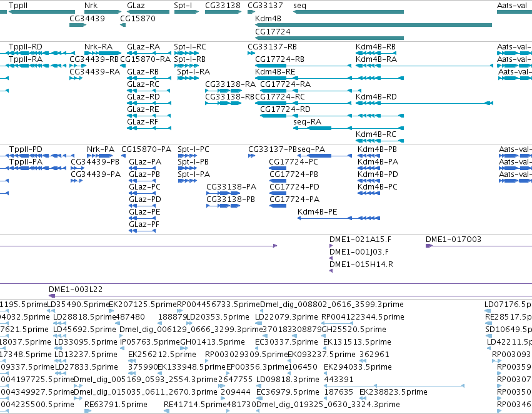Viewport: 532px width, 414px height.
Task: Click the LD09818.3prime EST label
Action: [288, 380]
